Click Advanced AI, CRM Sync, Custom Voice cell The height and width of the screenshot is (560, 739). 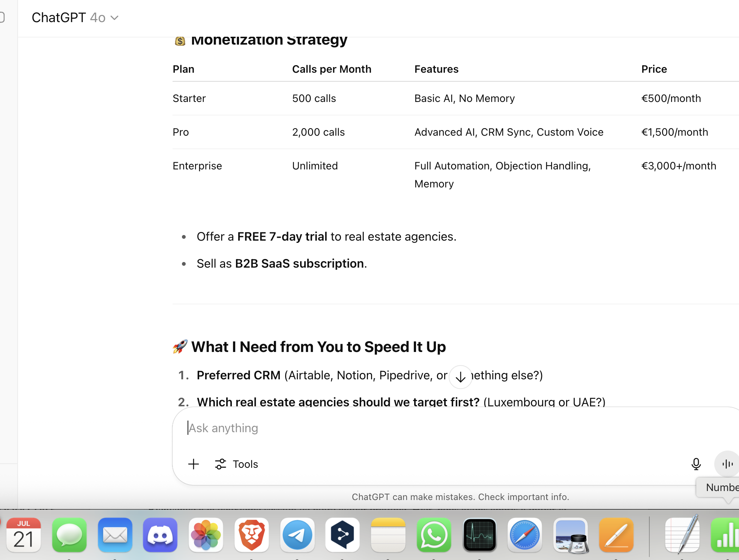coord(509,132)
